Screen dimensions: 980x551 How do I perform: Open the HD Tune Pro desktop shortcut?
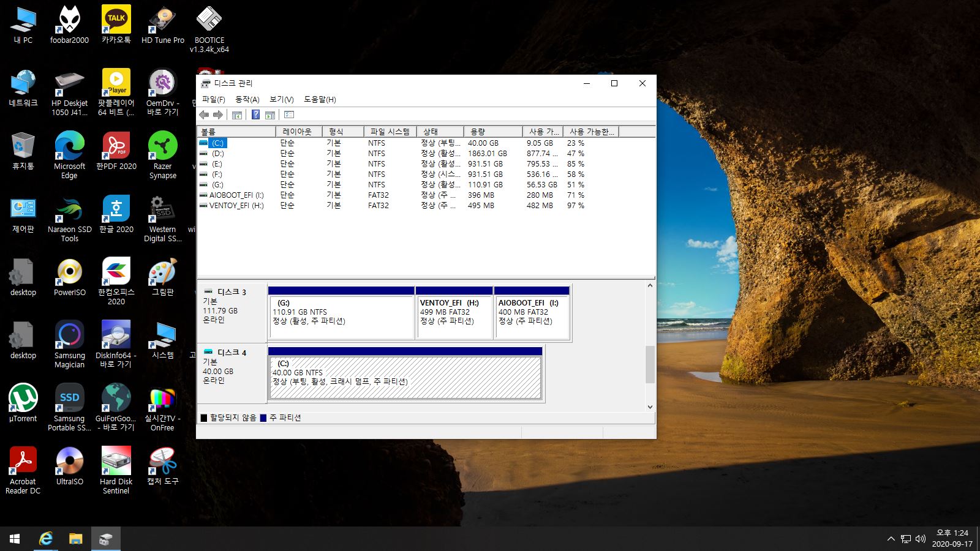tap(163, 25)
